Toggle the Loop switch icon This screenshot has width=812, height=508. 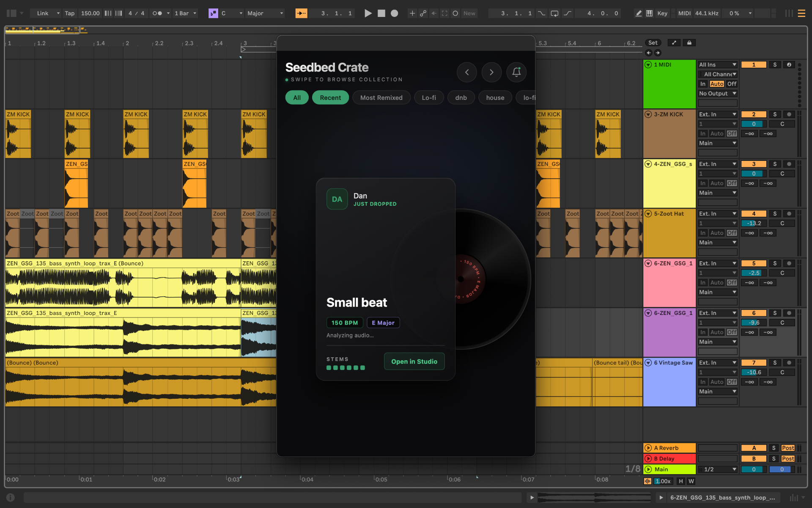click(554, 13)
